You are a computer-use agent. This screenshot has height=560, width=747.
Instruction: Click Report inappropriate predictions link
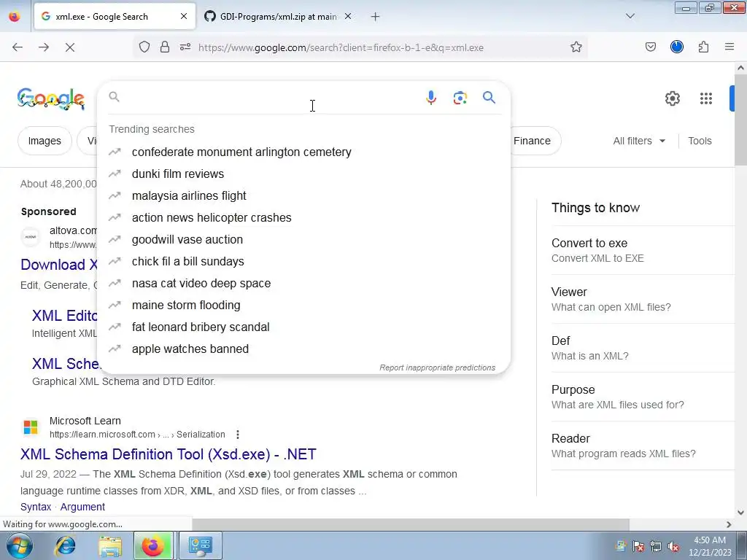click(x=438, y=367)
